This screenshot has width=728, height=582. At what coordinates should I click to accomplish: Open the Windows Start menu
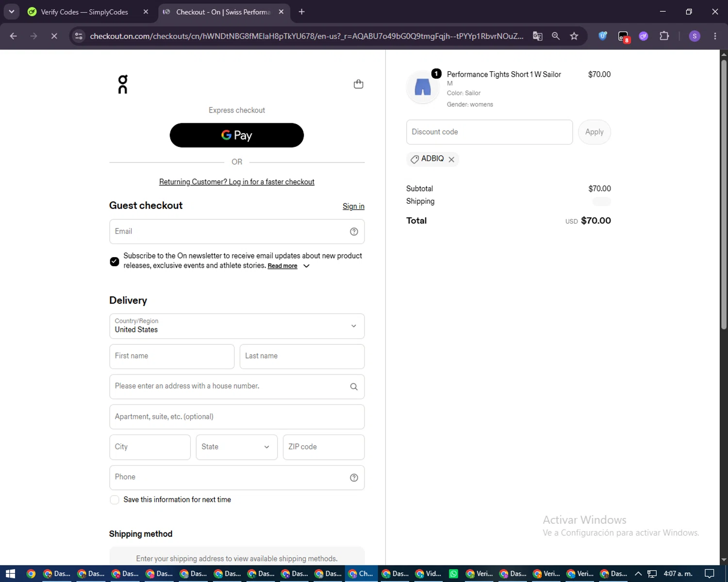pyautogui.click(x=10, y=574)
